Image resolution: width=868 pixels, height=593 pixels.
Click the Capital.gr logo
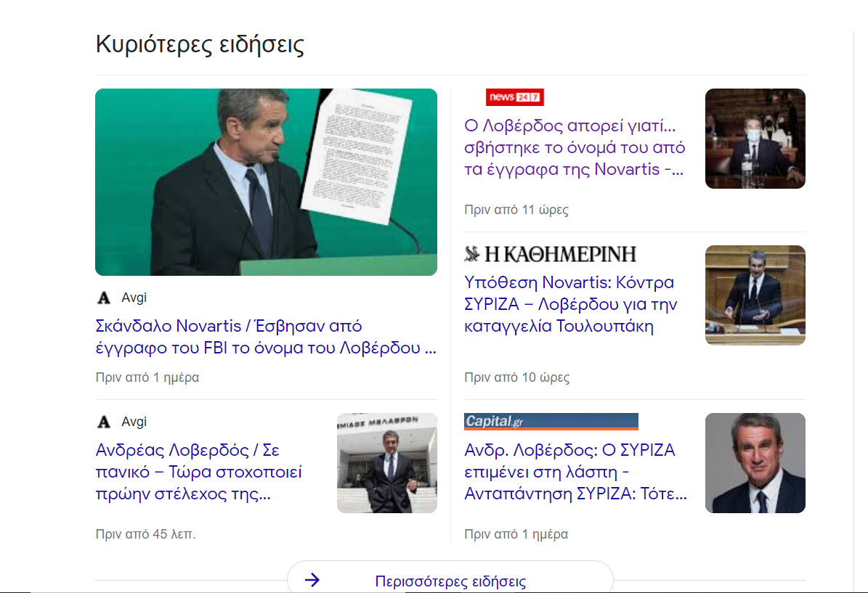(x=551, y=422)
